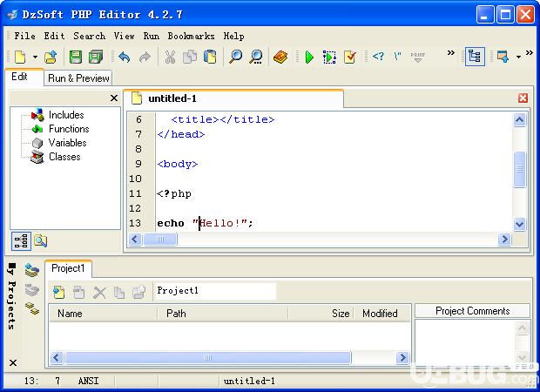The image size is (540, 392).
Task: Run script with green play icon
Action: 309,57
